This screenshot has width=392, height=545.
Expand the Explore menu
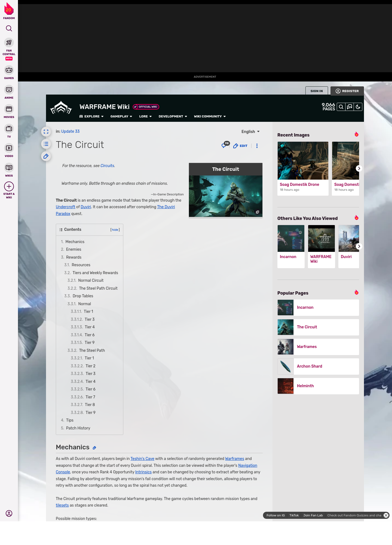(x=91, y=116)
